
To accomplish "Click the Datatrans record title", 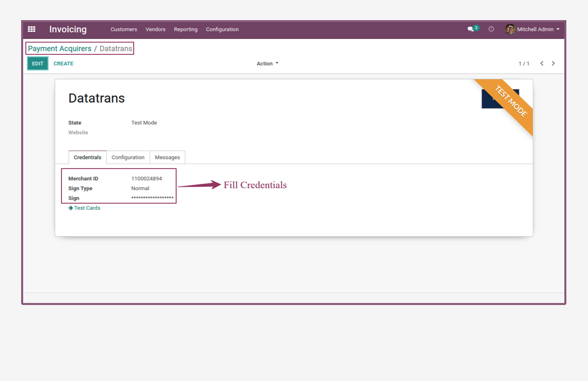I will tap(96, 98).
